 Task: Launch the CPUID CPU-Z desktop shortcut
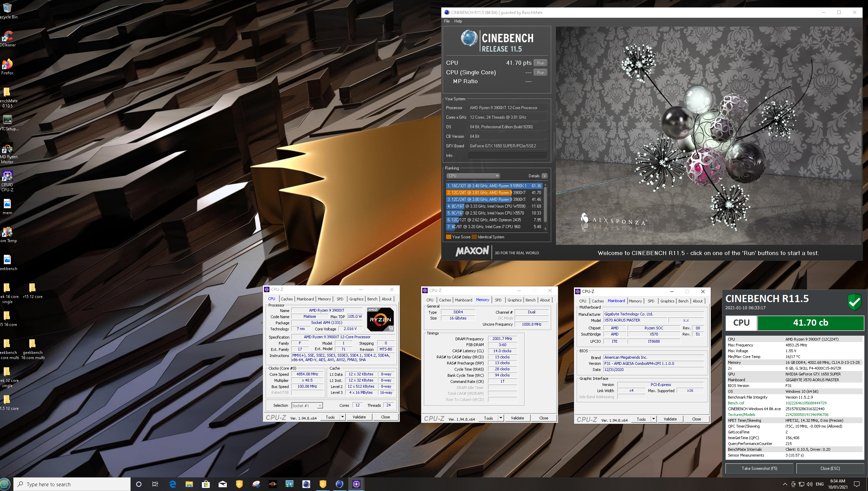pyautogui.click(x=7, y=181)
